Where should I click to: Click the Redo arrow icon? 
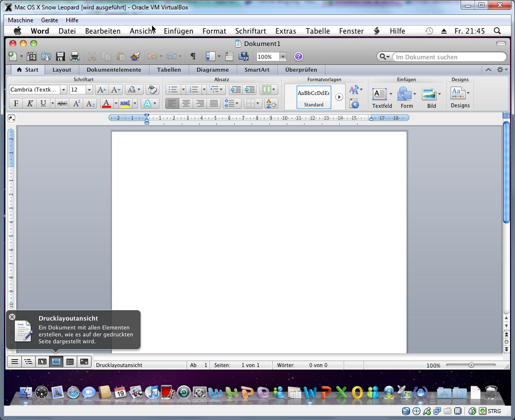point(171,56)
